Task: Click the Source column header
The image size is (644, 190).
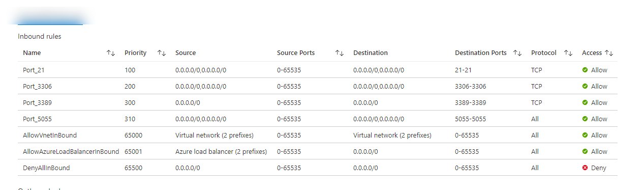Action: tap(186, 53)
